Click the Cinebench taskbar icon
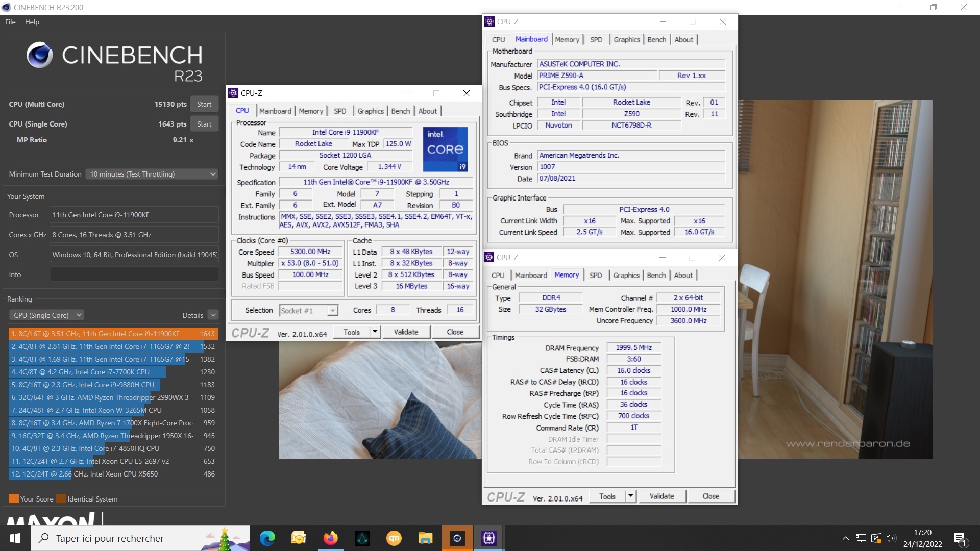The image size is (980, 551). pos(457,538)
